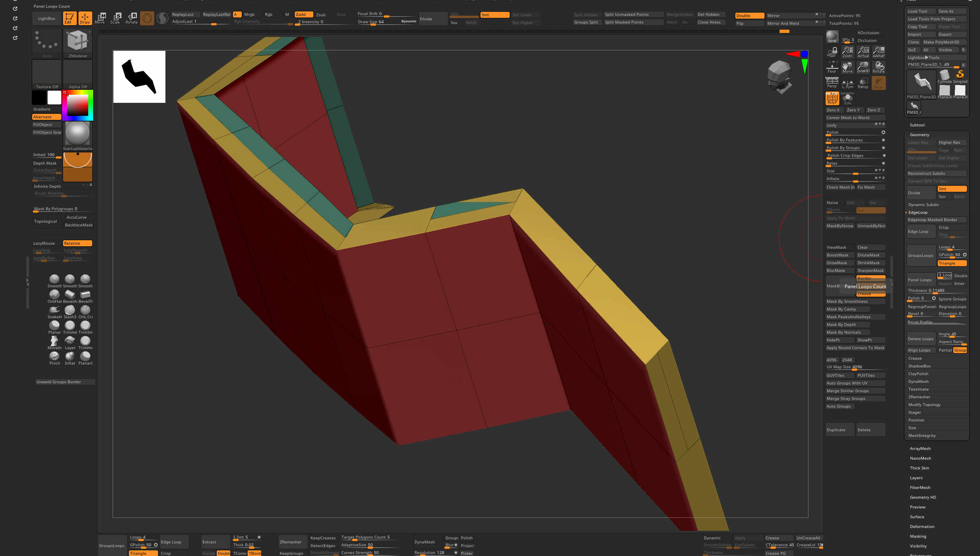Open the Subtool menu section
The width and height of the screenshot is (980, 556).
(917, 125)
